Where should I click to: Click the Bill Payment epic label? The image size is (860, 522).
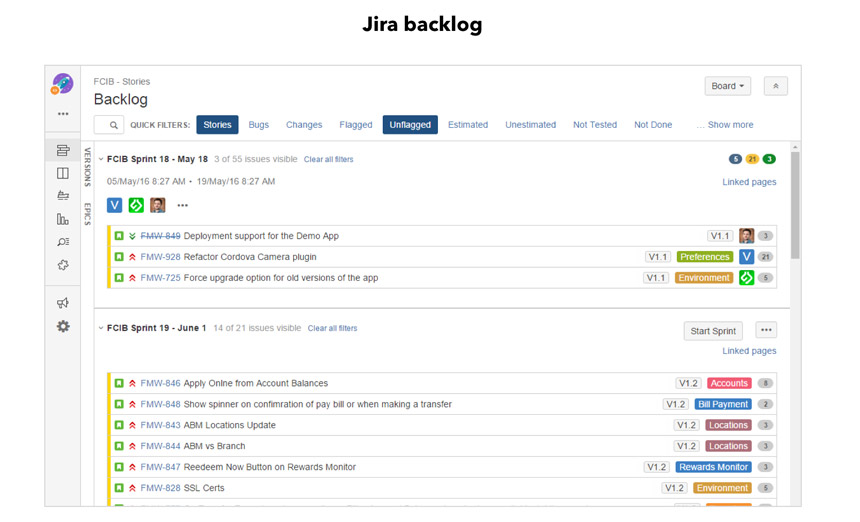(x=722, y=404)
